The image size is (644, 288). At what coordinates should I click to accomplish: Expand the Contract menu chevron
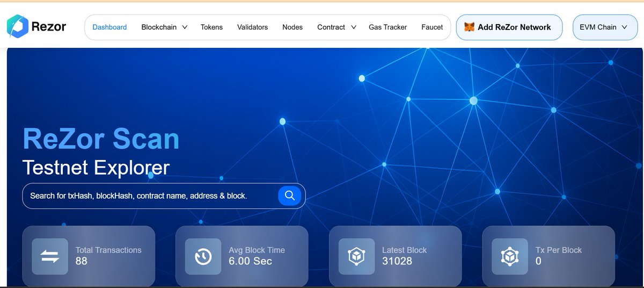tap(353, 27)
